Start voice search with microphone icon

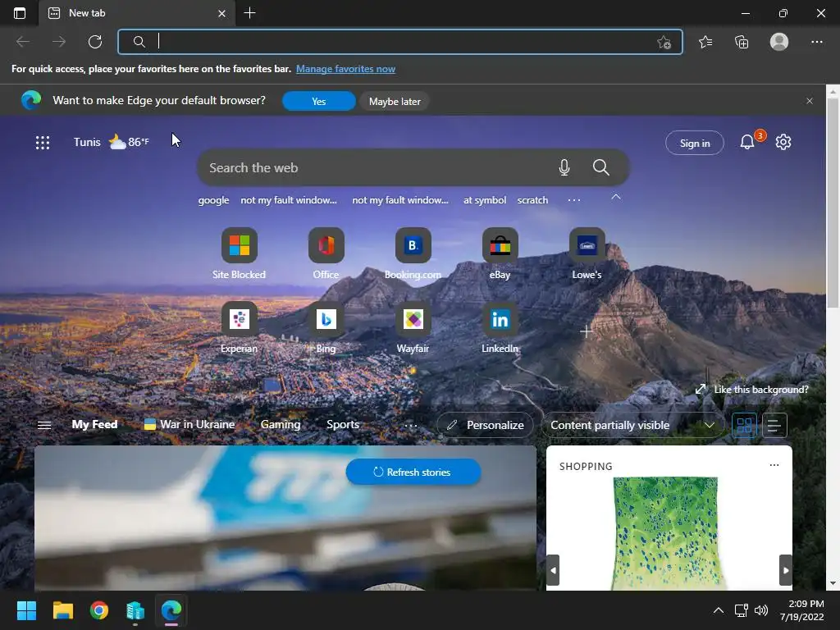564,167
